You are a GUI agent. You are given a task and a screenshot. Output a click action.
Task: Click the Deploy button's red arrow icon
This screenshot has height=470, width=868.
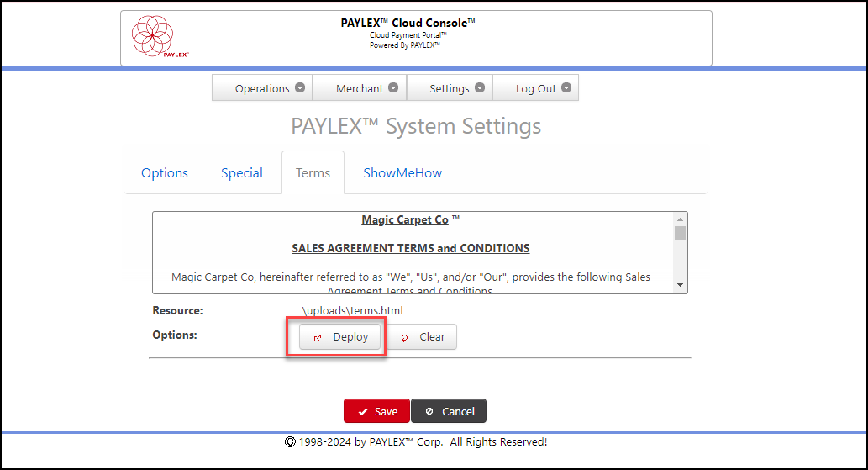point(317,338)
